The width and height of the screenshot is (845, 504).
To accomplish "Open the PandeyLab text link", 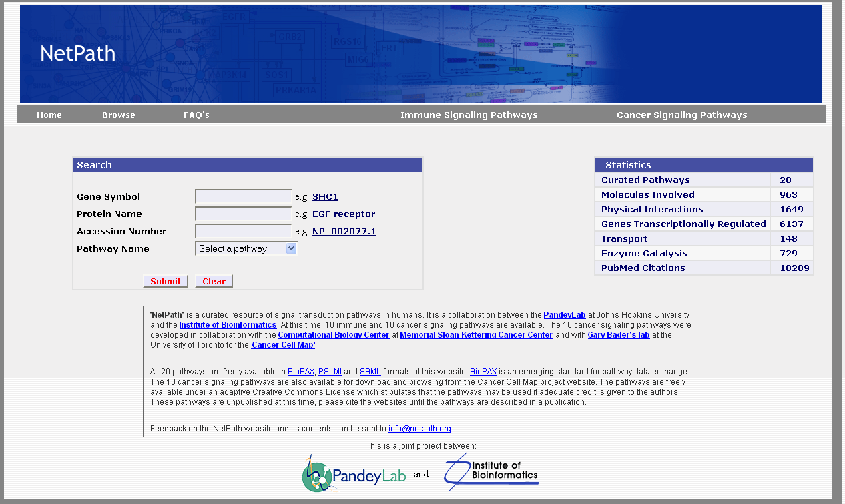I will coord(565,315).
